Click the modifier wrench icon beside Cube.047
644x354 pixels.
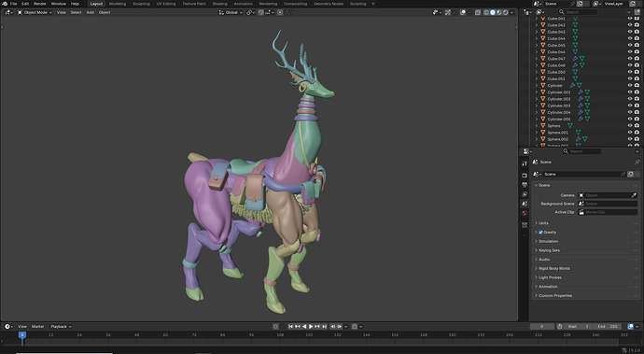(575, 59)
